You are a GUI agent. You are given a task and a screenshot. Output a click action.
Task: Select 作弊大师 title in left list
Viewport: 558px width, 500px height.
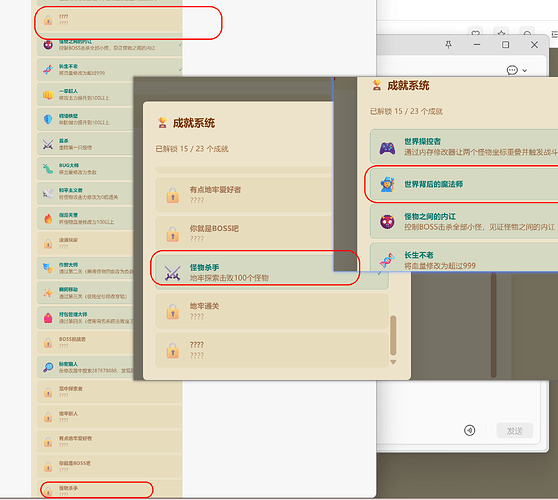pyautogui.click(x=68, y=265)
